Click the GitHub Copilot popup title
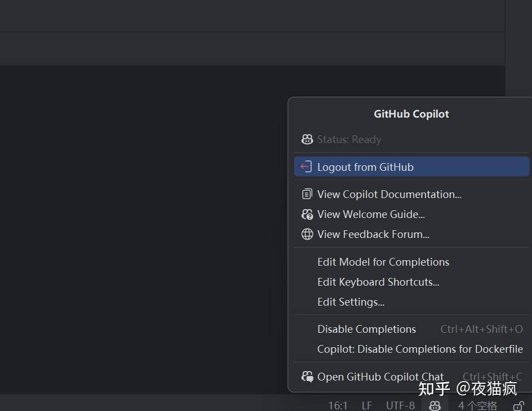Image resolution: width=532 pixels, height=411 pixels. 411,114
